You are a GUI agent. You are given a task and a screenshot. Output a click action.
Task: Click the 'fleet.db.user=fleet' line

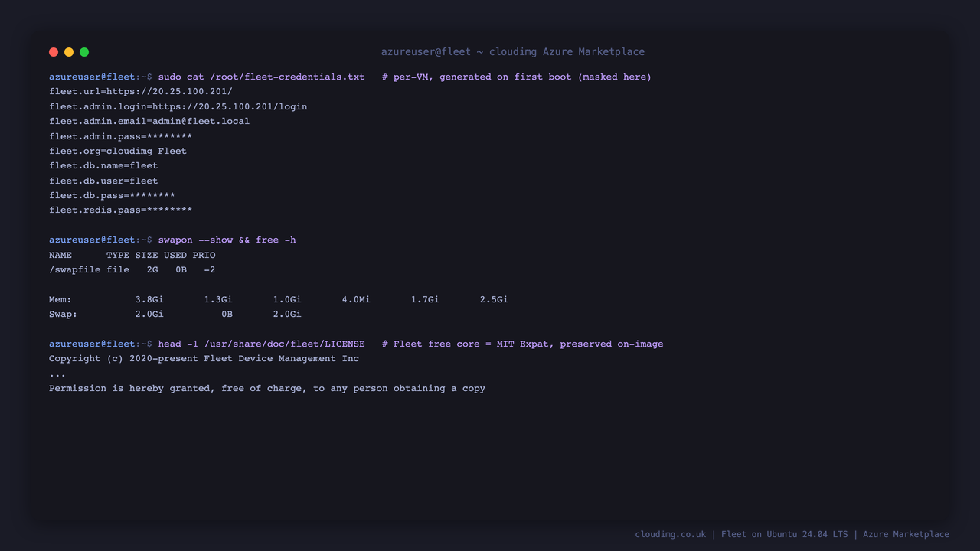(103, 181)
